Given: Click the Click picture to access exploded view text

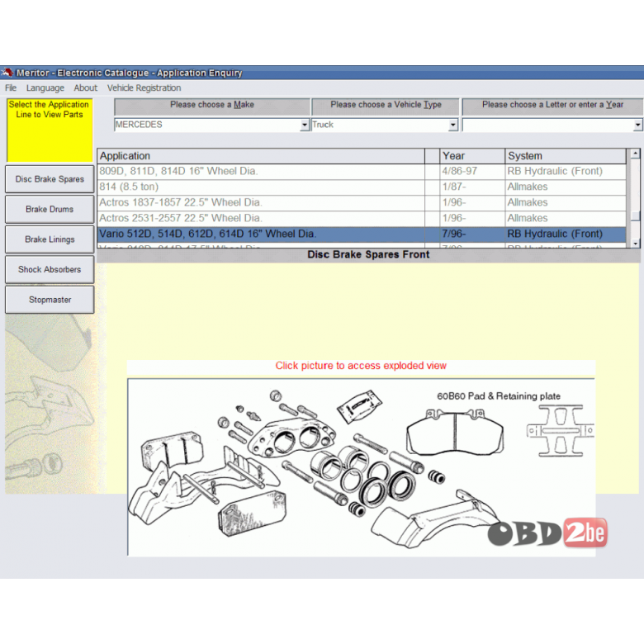Looking at the screenshot, I should click(361, 366).
